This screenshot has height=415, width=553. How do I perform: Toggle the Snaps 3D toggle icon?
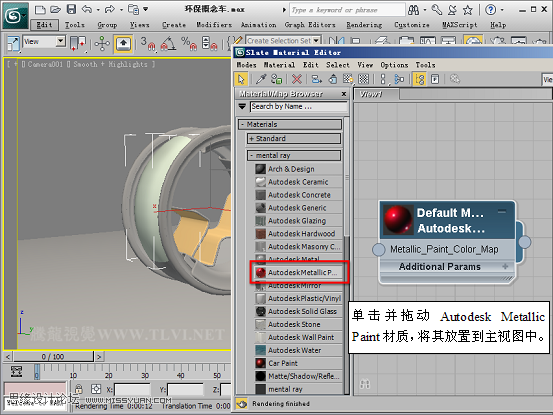(x=148, y=44)
